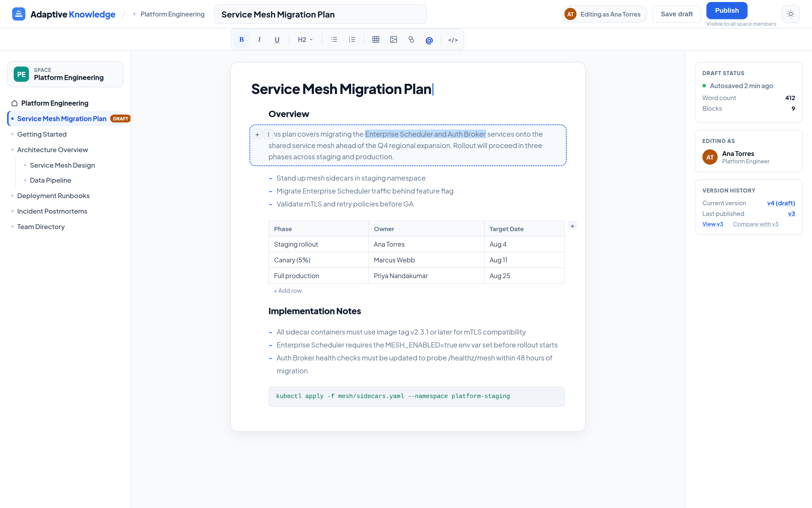
Task: Select the Priya Nandakumar table cell
Action: [x=426, y=276]
